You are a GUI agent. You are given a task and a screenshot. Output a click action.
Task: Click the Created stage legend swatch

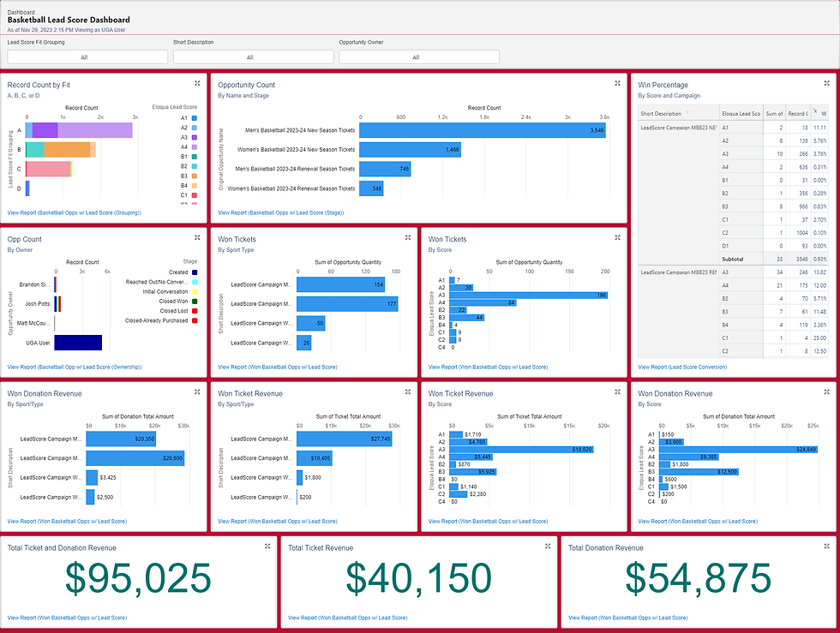click(x=195, y=272)
